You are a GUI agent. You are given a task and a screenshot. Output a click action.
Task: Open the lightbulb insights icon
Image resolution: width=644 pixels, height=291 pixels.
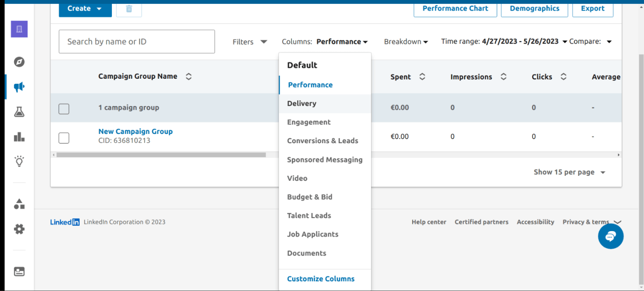coord(19,161)
